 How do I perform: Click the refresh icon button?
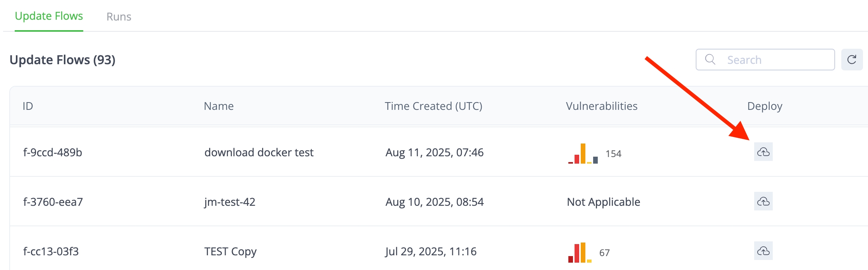click(852, 60)
